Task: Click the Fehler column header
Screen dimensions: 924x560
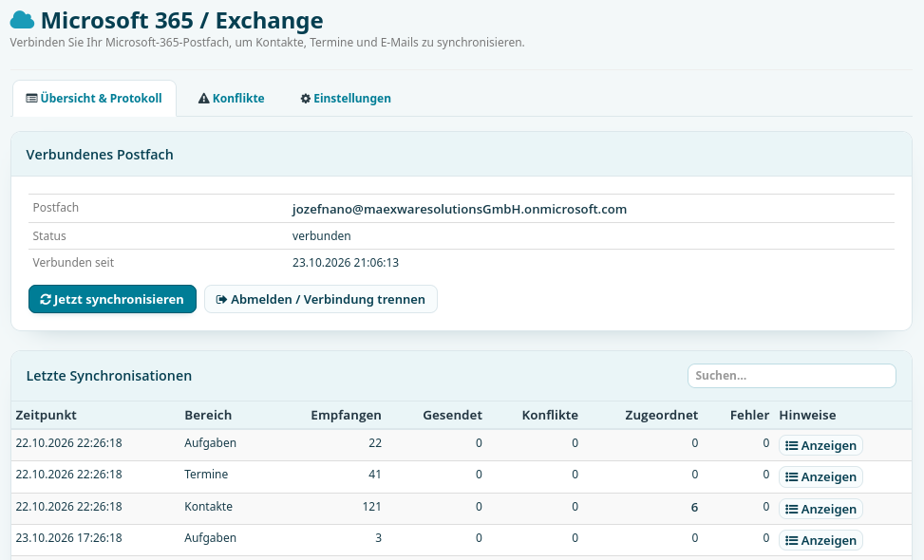Action: (x=749, y=415)
